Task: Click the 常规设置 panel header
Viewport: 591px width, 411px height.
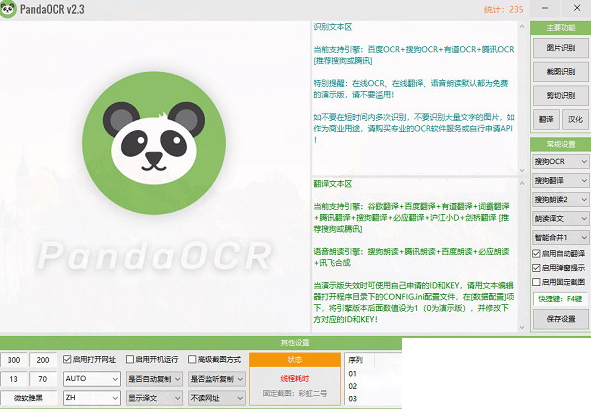Action: pos(560,144)
